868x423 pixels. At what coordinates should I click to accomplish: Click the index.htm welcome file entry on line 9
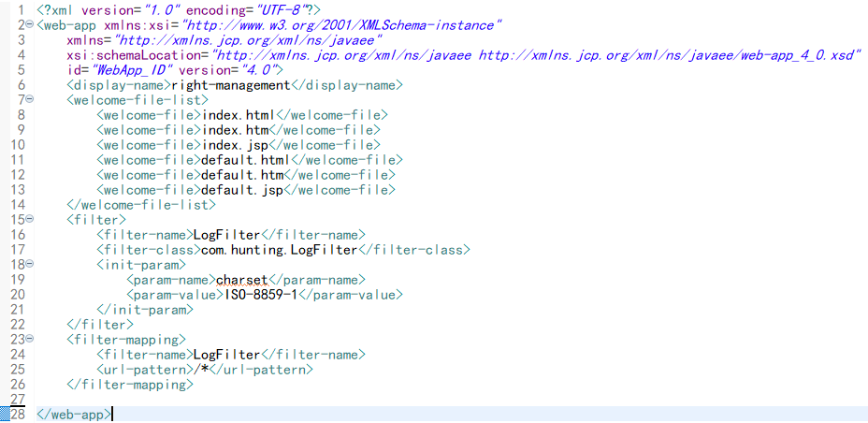236,129
